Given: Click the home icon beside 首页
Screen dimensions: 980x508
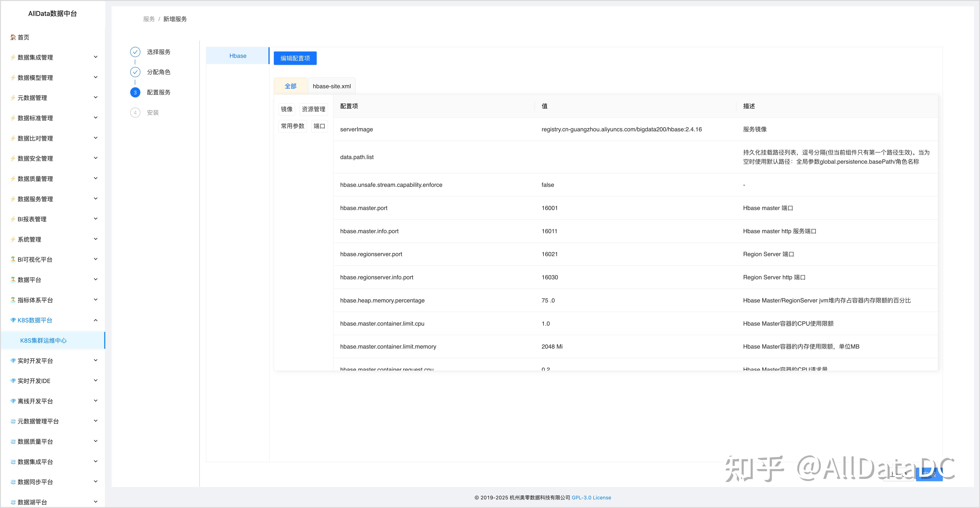Looking at the screenshot, I should (13, 37).
